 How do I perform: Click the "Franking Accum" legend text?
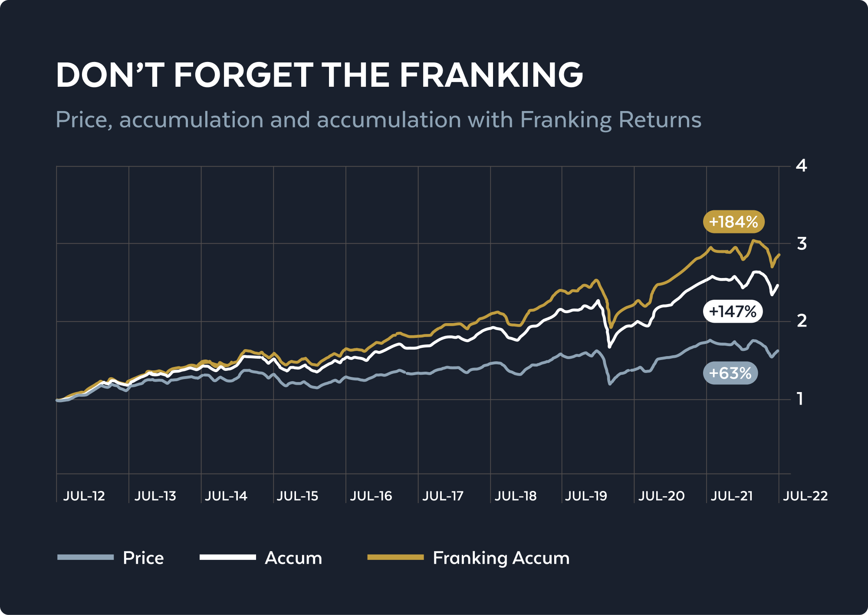click(501, 558)
